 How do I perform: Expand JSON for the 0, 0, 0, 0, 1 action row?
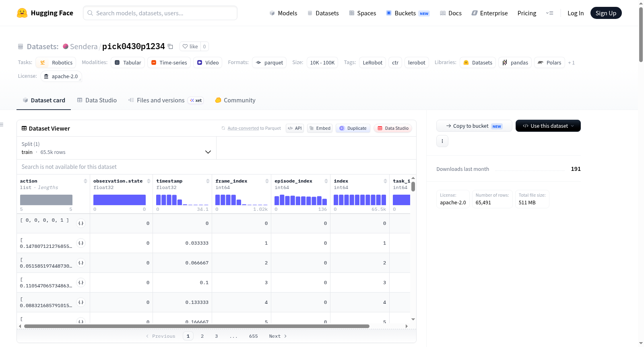[x=81, y=223]
